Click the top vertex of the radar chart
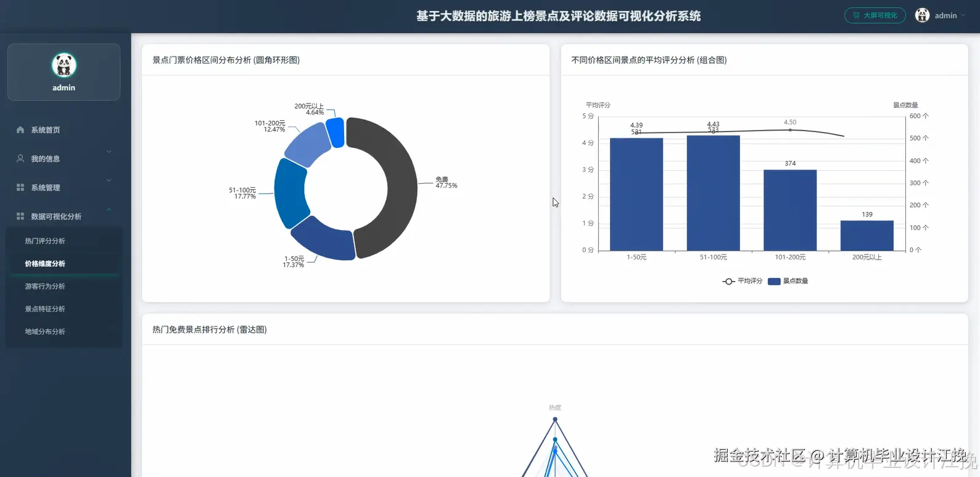 click(555, 419)
